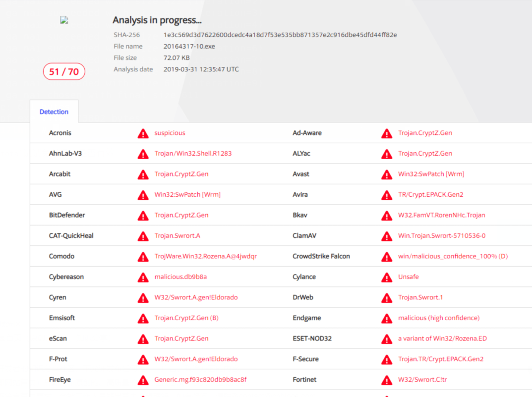
Task: Click the ClamAV alert icon
Action: [x=387, y=236]
